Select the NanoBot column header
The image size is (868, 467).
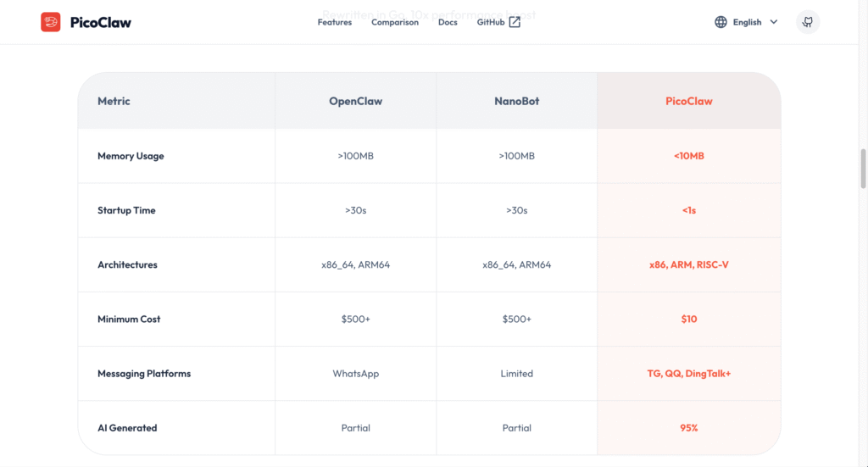pyautogui.click(x=517, y=101)
